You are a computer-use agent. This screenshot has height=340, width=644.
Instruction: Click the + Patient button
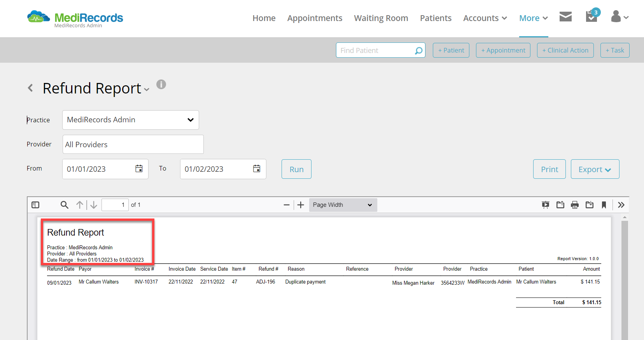(x=451, y=50)
